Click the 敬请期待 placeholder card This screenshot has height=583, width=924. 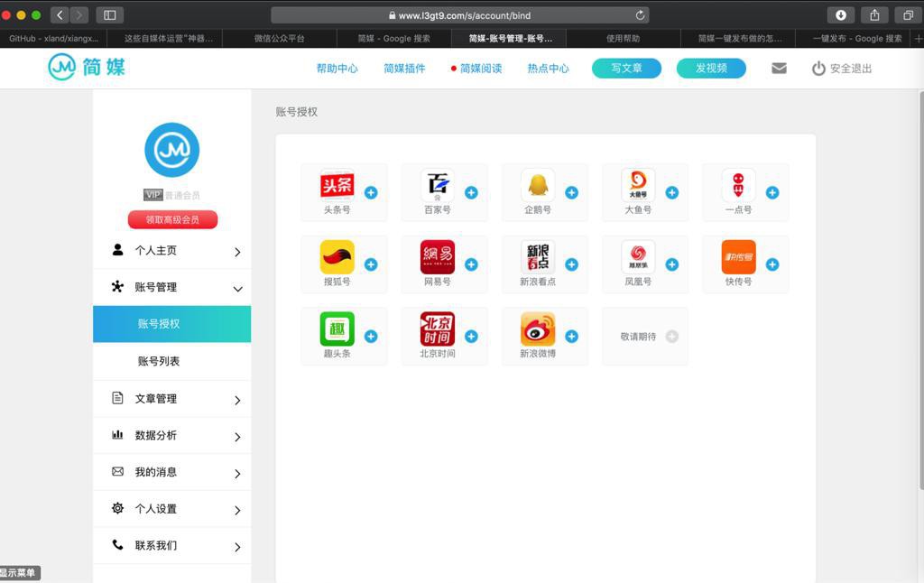[x=645, y=336]
